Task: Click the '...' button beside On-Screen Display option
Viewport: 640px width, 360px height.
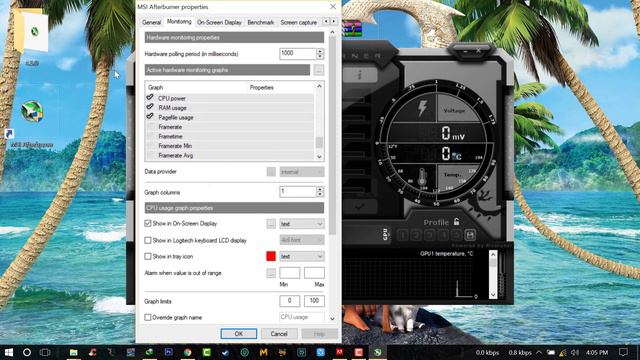Action: pyautogui.click(x=271, y=224)
